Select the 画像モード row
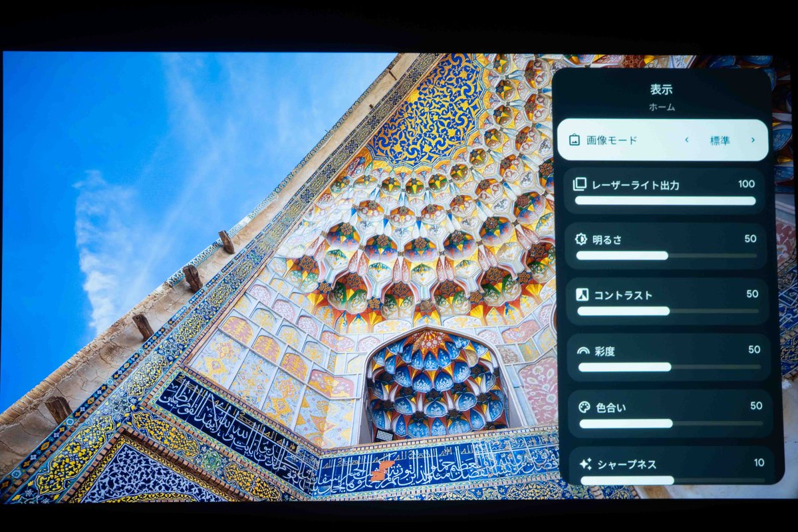 tap(662, 140)
